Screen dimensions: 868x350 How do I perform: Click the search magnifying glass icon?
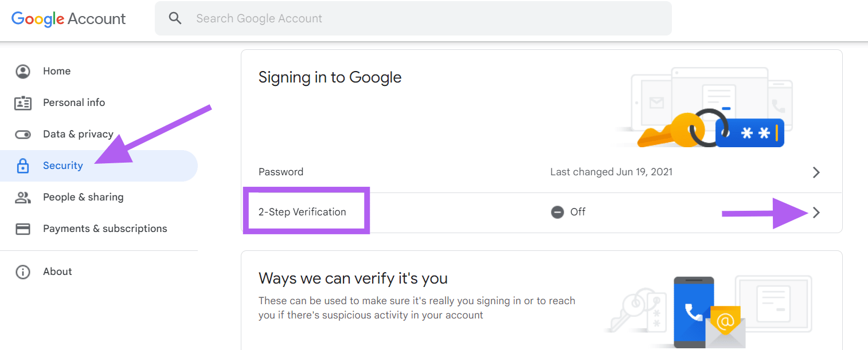coord(175,18)
